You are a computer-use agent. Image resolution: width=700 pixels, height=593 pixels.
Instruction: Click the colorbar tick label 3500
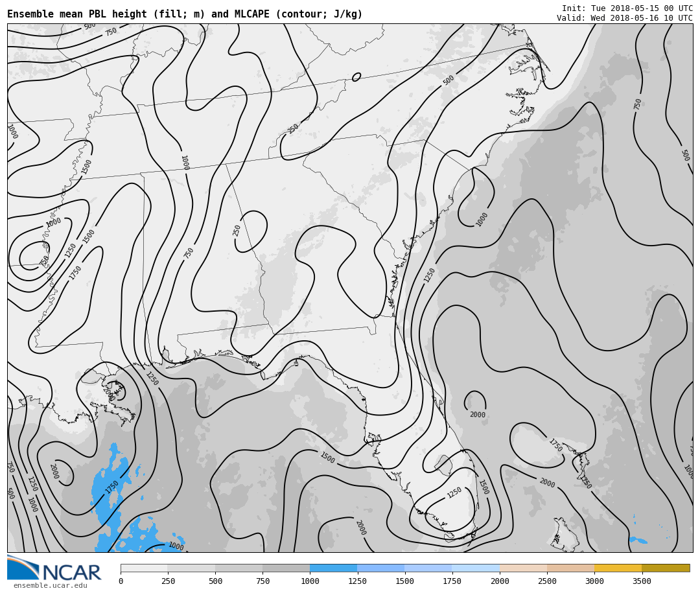(x=642, y=581)
